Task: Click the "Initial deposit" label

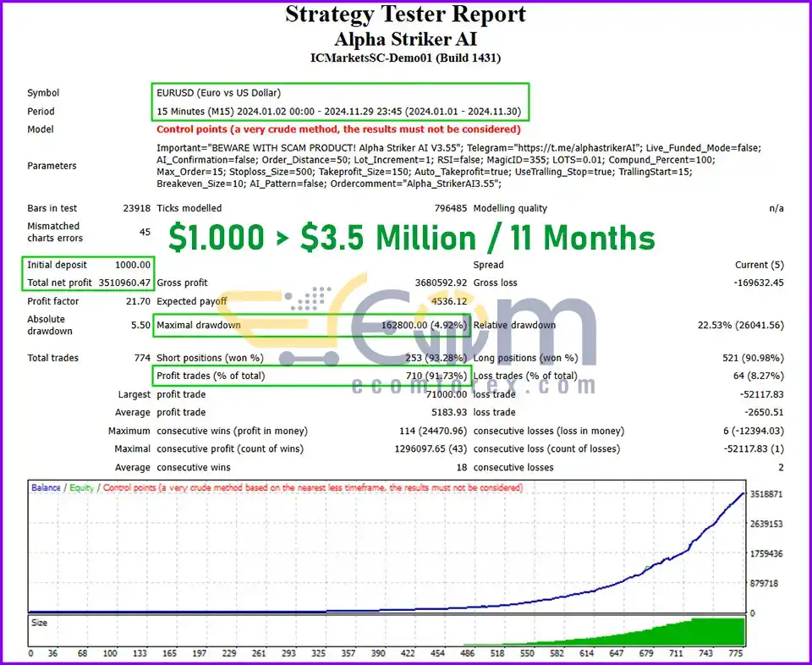Action: pos(57,265)
